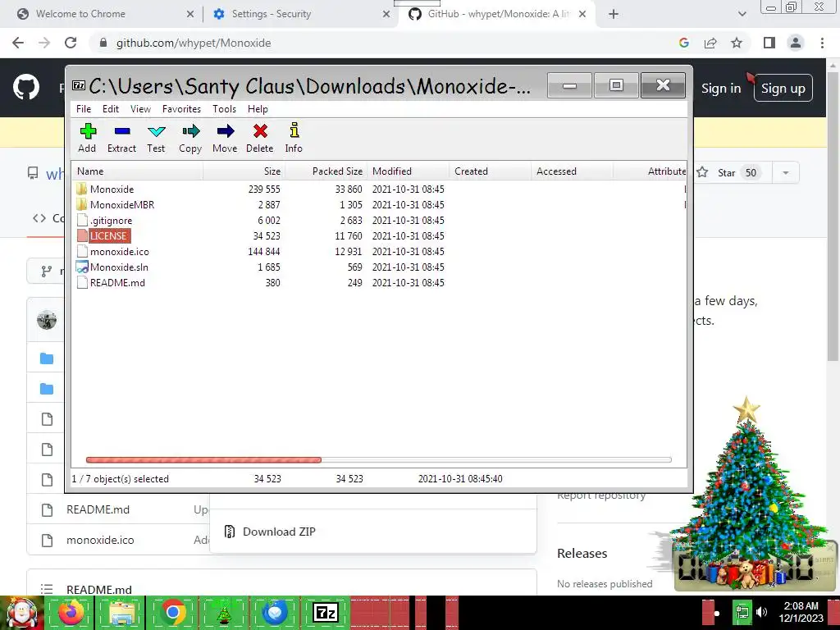Click the Monoxide.sln solution file icon
Image resolution: width=840 pixels, height=630 pixels.
pyautogui.click(x=82, y=267)
